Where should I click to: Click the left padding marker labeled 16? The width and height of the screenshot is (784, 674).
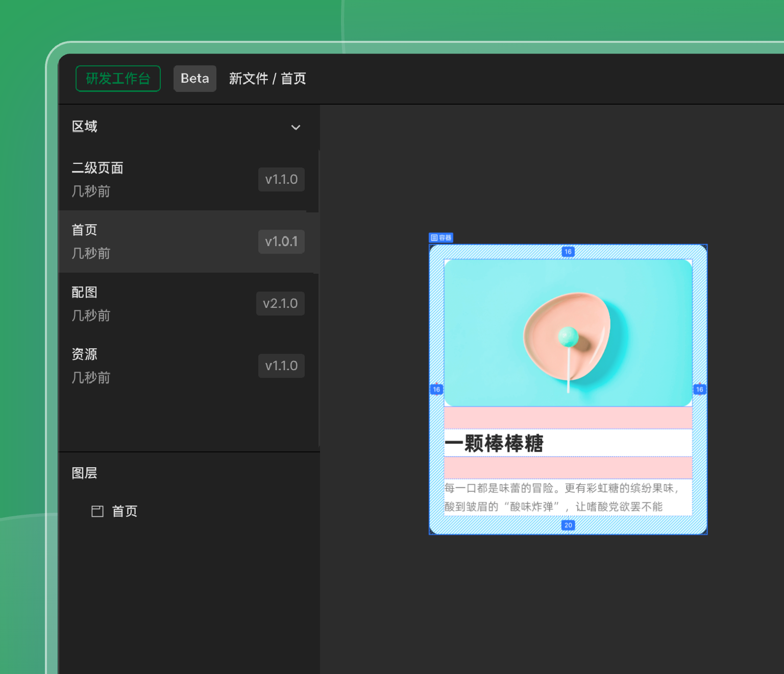(x=436, y=390)
